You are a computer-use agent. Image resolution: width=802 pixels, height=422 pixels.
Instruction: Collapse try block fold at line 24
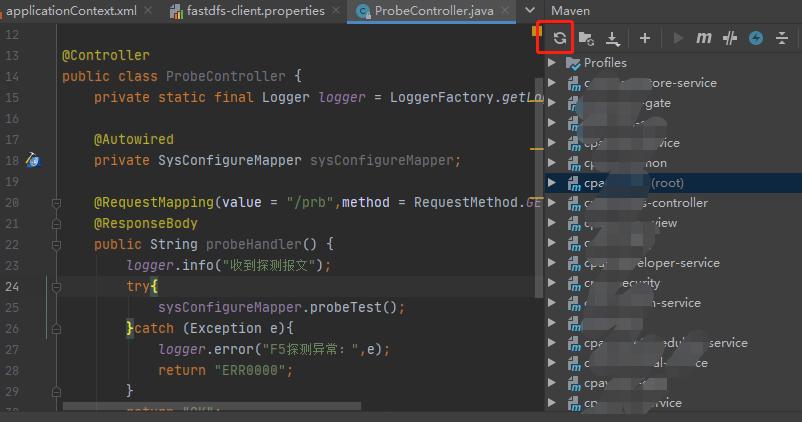tap(56, 287)
